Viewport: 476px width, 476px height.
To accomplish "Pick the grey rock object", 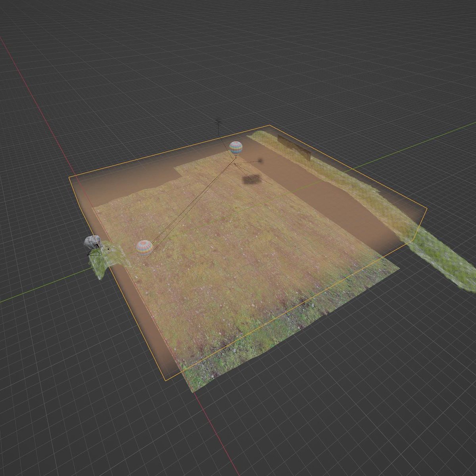I will (x=92, y=242).
